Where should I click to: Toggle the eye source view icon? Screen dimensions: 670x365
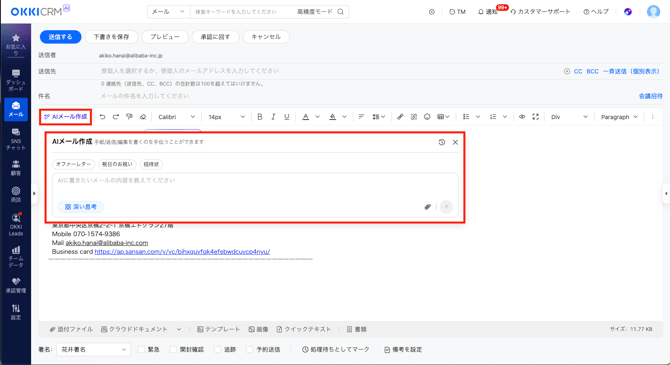tap(522, 117)
